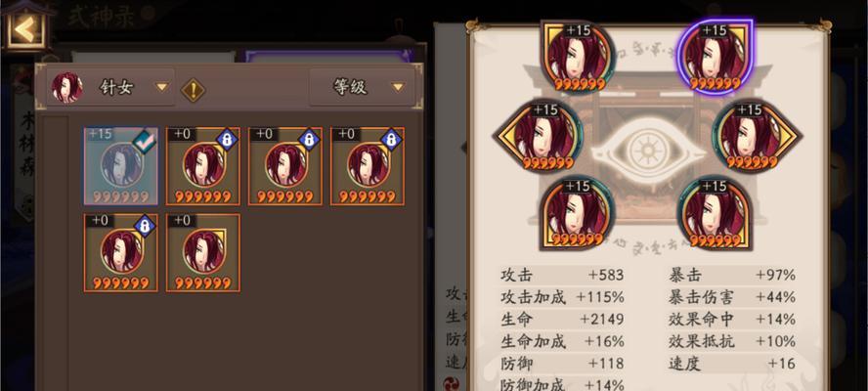Select the top-left equipped soul slot
This screenshot has height=391, width=868.
pos(578,57)
